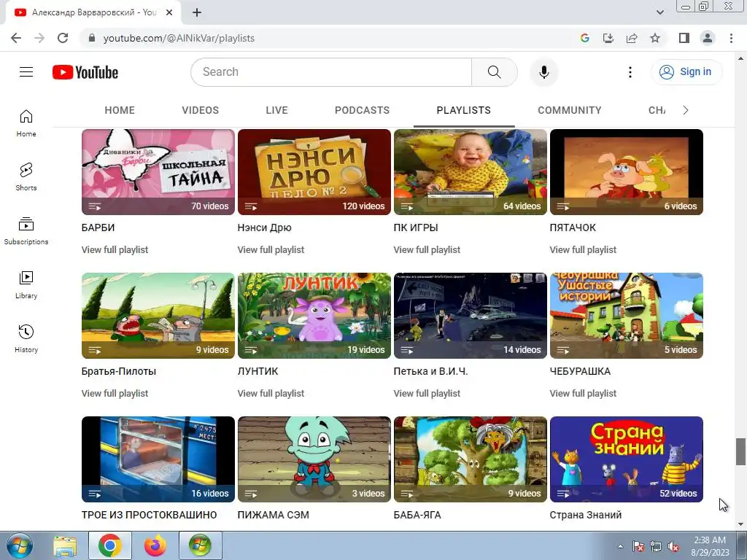Open ЧЕБУРАШКА playlist thumbnail
The image size is (747, 560).
pos(627,316)
